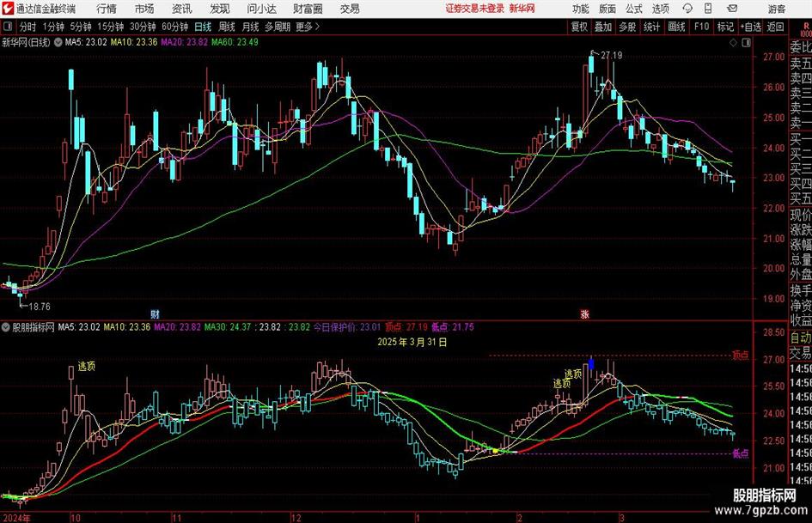
Task: Switch to 周线 weekly period
Action: 227,27
